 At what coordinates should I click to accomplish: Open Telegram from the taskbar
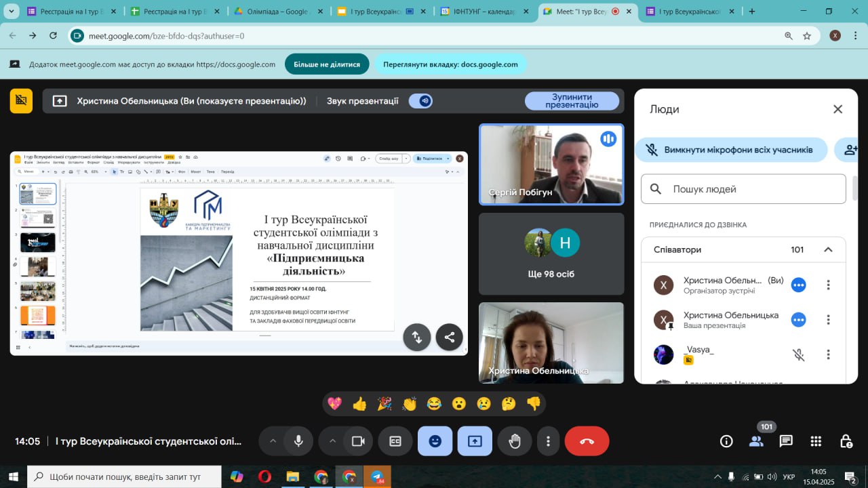pos(377,477)
